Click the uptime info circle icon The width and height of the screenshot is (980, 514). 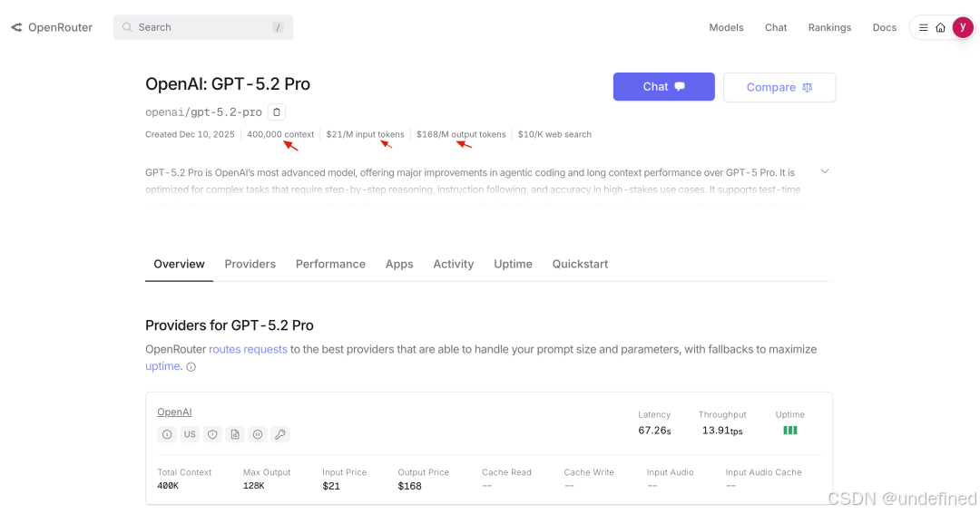click(191, 367)
